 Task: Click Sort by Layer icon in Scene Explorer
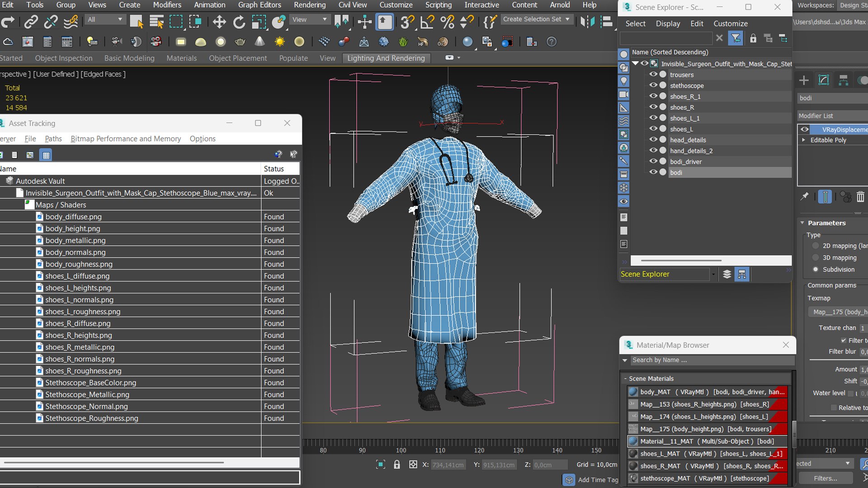coord(727,274)
